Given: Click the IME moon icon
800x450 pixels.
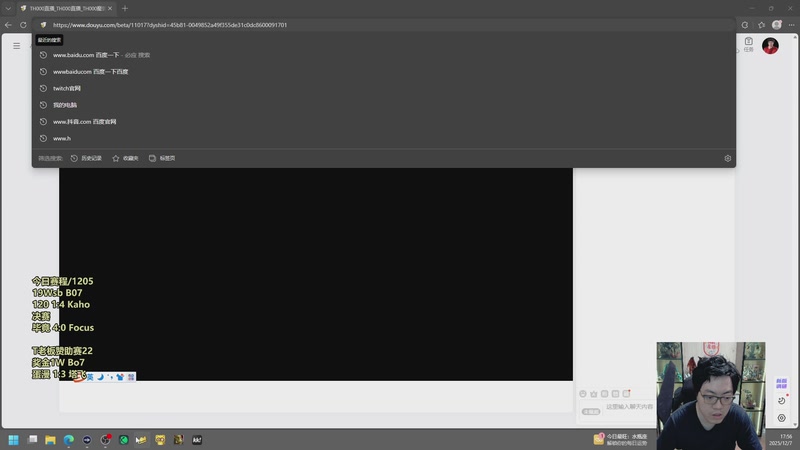Looking at the screenshot, I should coord(100,377).
